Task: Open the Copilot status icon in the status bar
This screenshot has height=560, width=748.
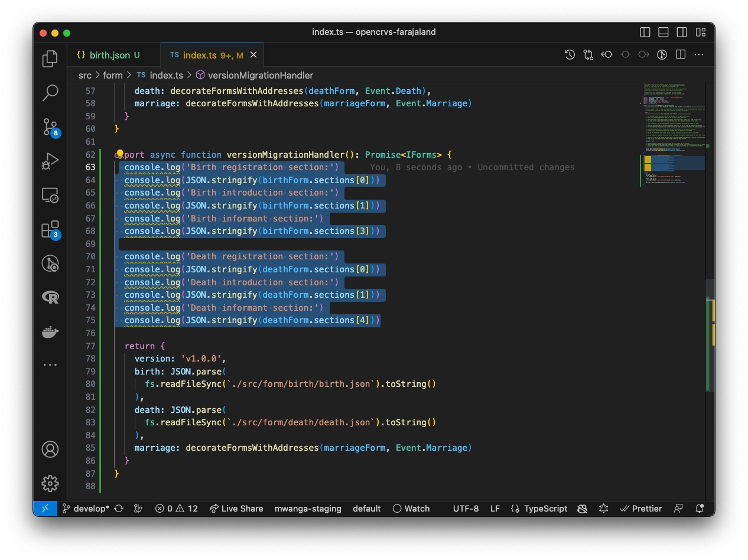Action: [x=582, y=509]
